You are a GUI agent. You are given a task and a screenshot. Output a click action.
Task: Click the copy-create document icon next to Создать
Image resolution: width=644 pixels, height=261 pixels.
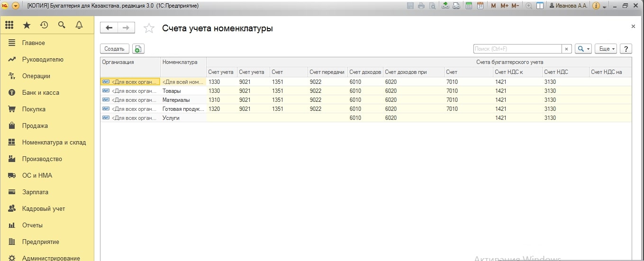[138, 49]
